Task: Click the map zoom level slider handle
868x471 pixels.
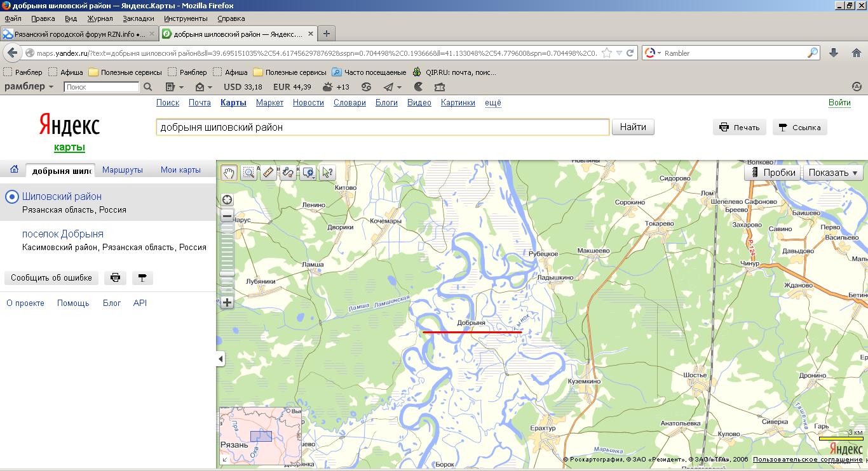Action: click(x=227, y=274)
